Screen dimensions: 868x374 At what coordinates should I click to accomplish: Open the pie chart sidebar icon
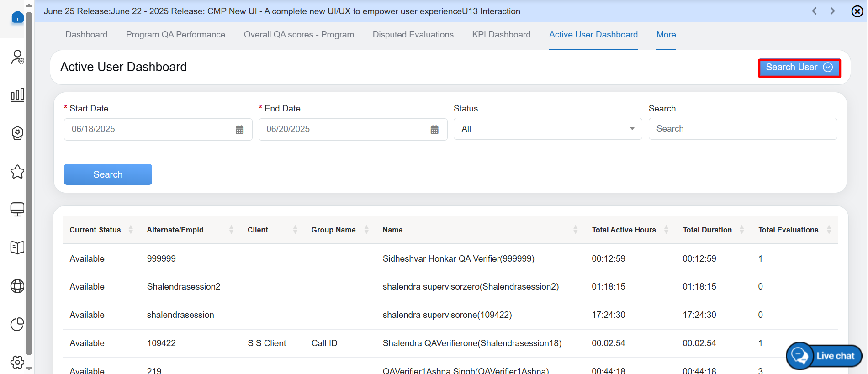click(x=17, y=324)
